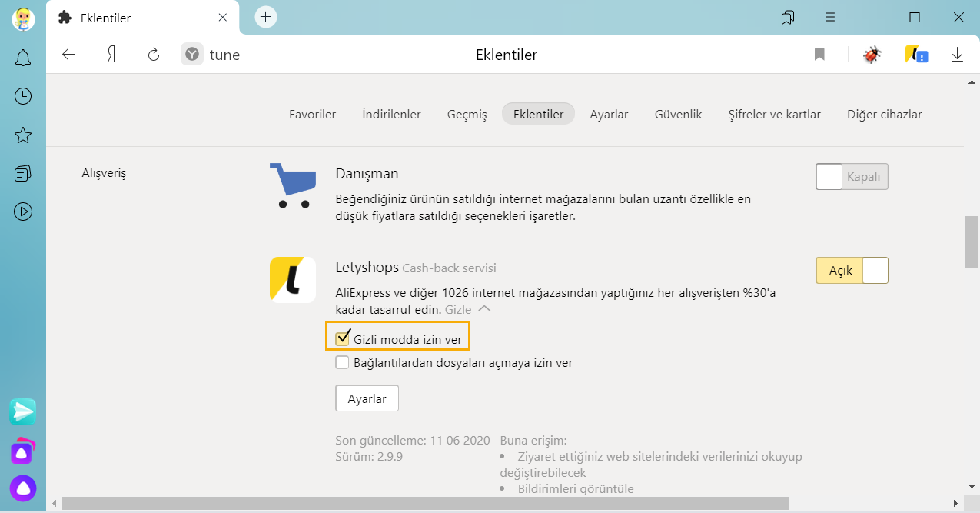Click the Danışman shopping cart icon
This screenshot has width=980, height=513.
click(292, 185)
